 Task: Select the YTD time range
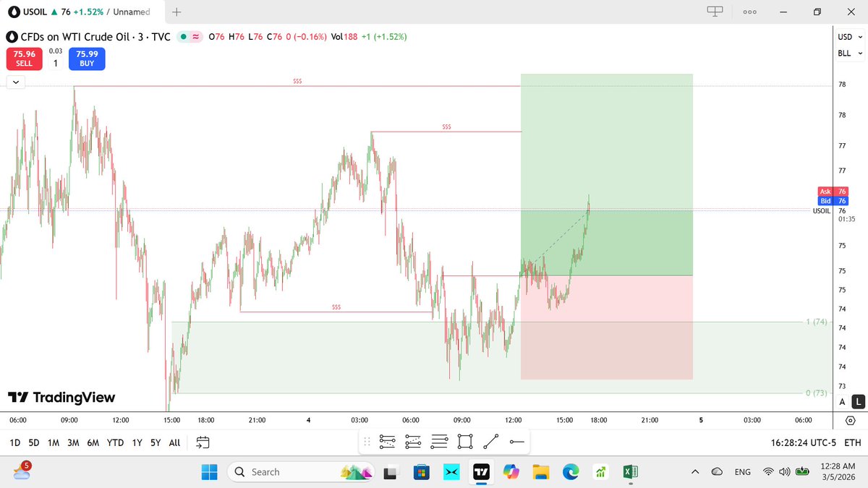pos(115,442)
